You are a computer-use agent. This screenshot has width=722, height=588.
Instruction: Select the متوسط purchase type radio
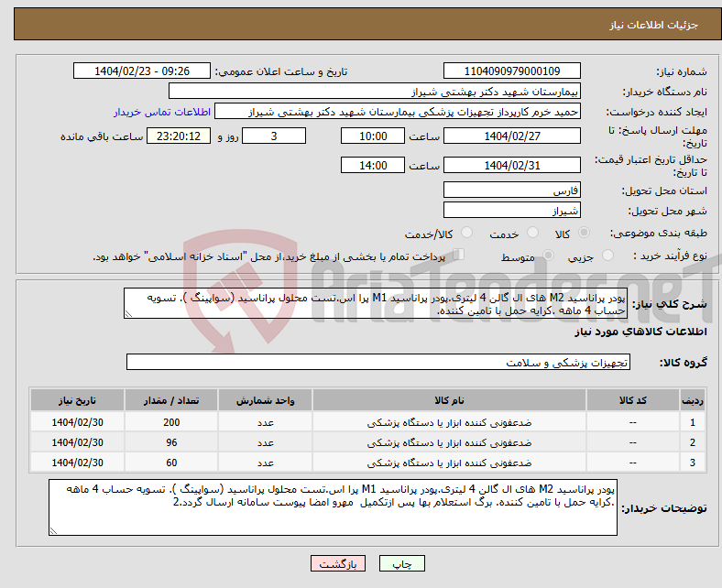coord(548,256)
